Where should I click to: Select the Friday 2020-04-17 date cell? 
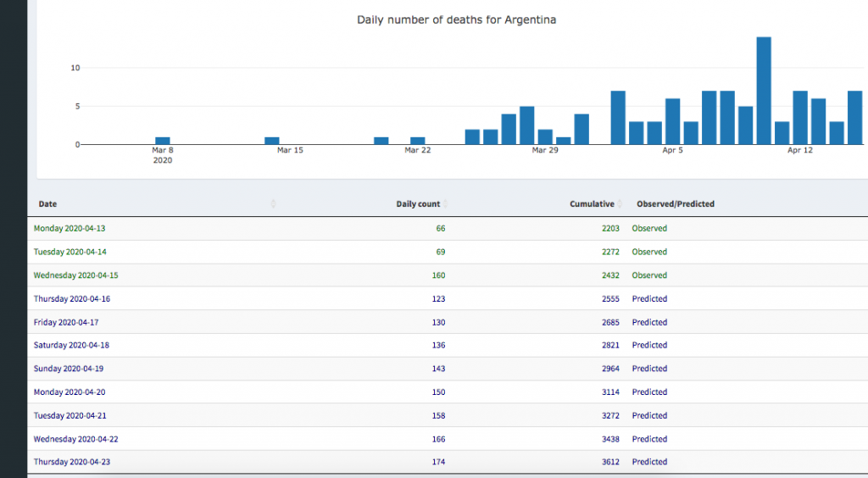click(67, 322)
